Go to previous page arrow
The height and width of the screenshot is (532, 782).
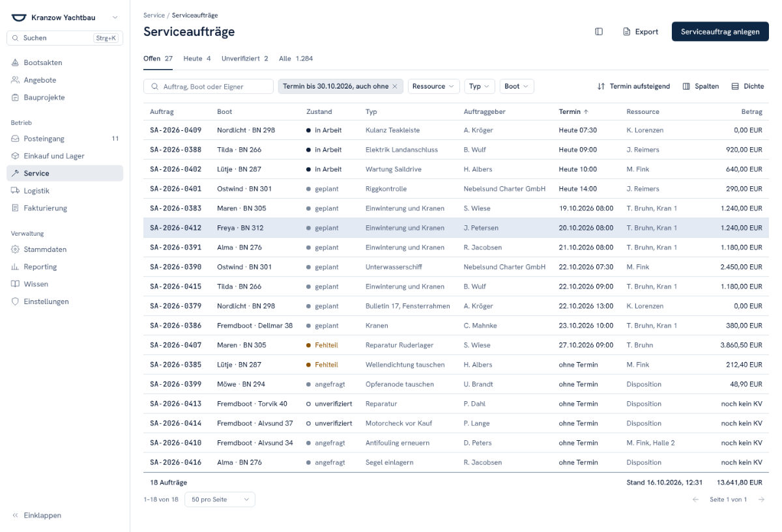tap(695, 499)
